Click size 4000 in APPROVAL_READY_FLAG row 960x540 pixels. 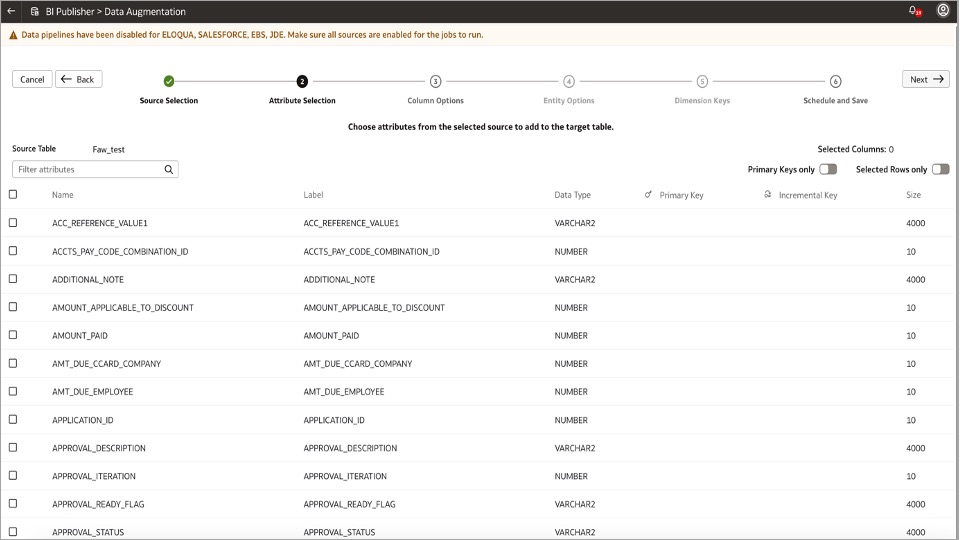tap(915, 504)
